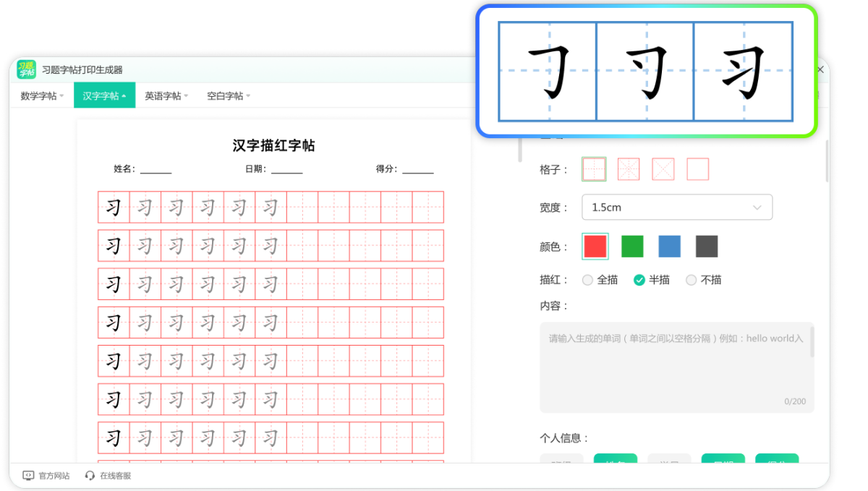Expand the 英语字帖 dropdown menu
The height and width of the screenshot is (491, 868).
pyautogui.click(x=164, y=95)
